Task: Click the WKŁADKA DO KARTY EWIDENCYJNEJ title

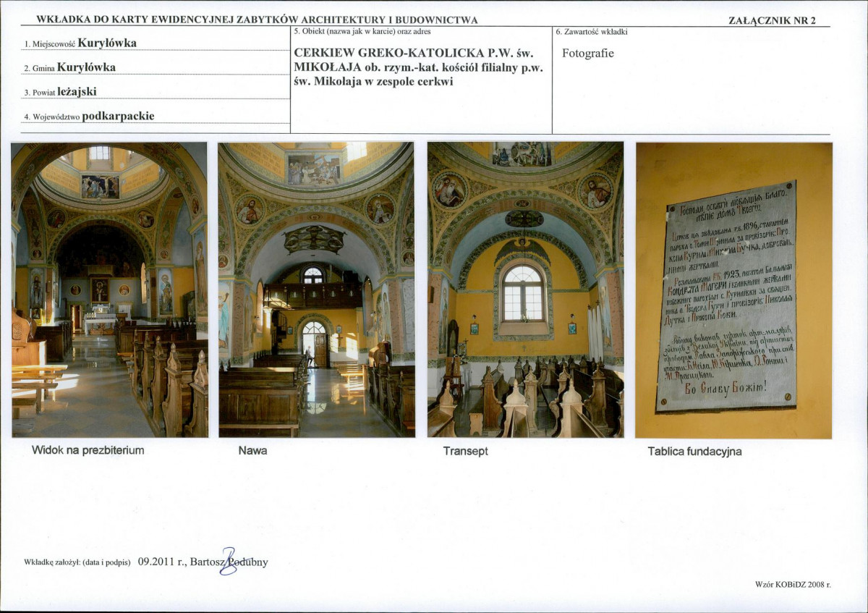Action: (x=257, y=20)
